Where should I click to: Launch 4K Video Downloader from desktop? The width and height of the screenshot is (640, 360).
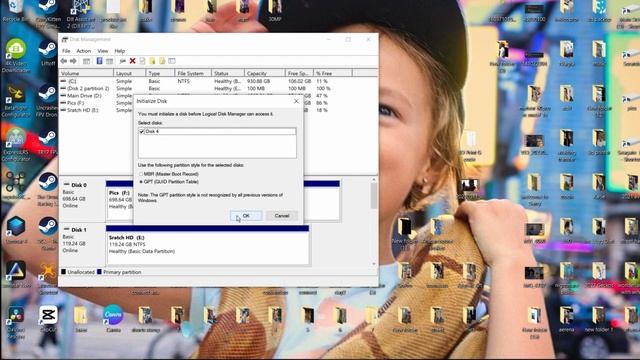tap(16, 56)
